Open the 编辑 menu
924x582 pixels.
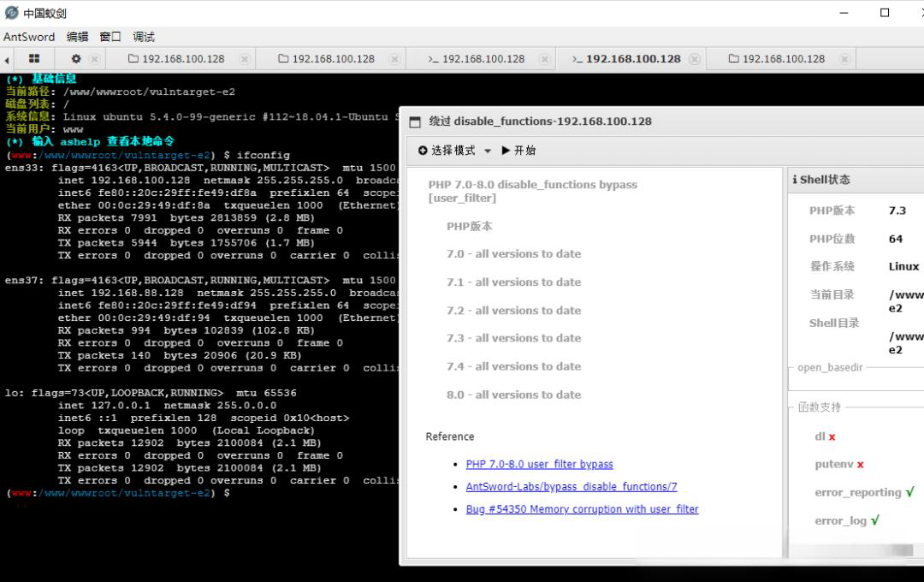pos(77,37)
